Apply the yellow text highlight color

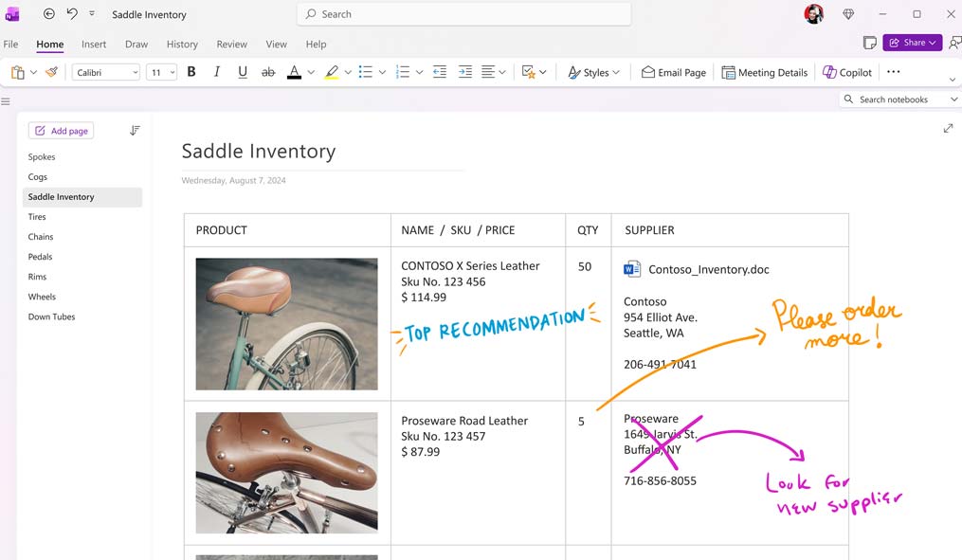coord(332,72)
